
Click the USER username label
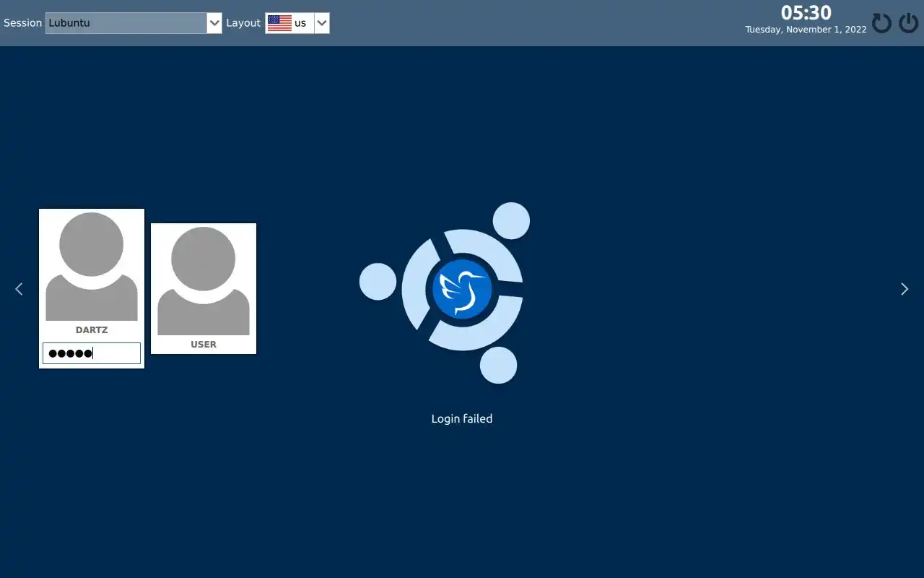pyautogui.click(x=204, y=345)
